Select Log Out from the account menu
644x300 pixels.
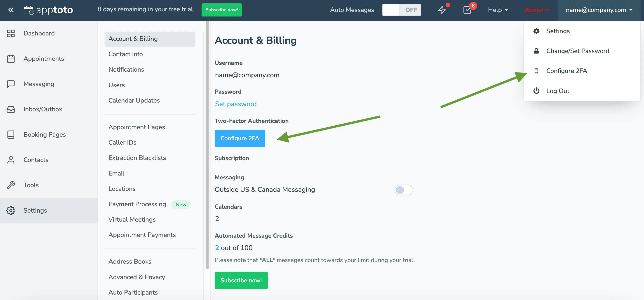pos(558,91)
